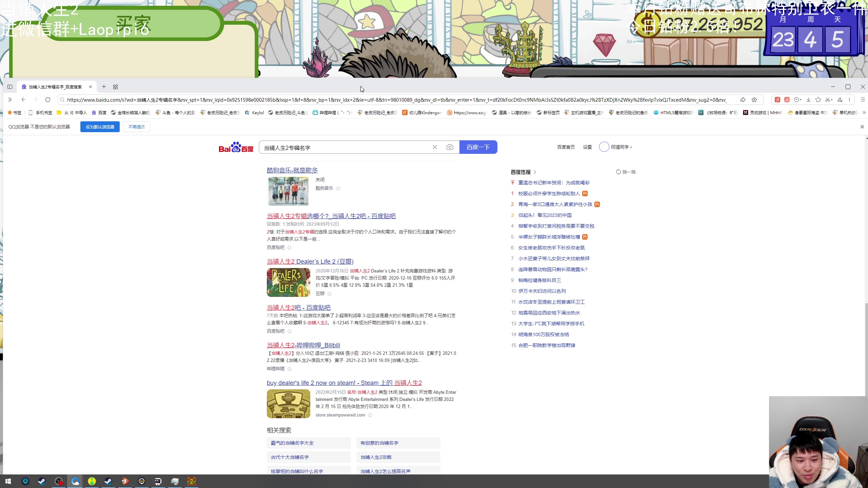Screen dimensions: 868x488
Task: Dismiss the default browser notification bar
Action: click(862, 127)
